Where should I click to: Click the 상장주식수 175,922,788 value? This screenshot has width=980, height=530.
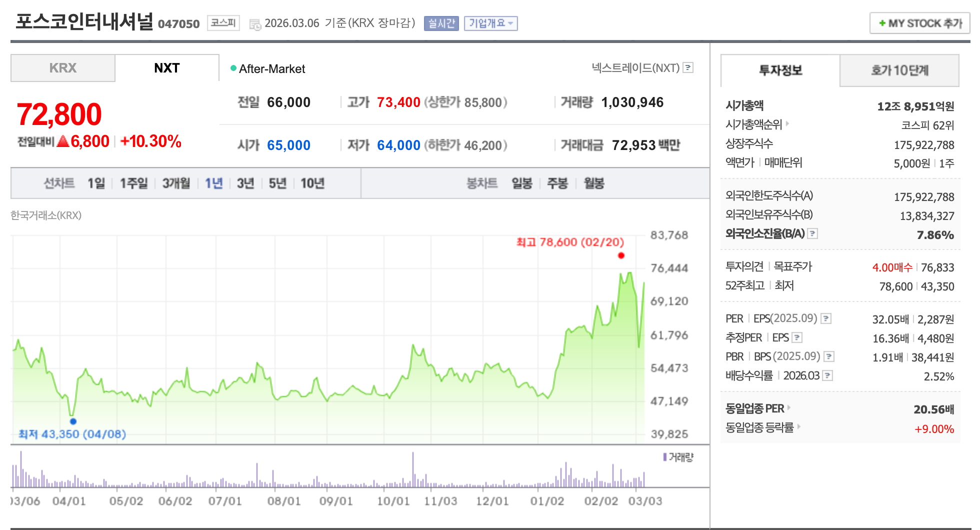tap(924, 145)
